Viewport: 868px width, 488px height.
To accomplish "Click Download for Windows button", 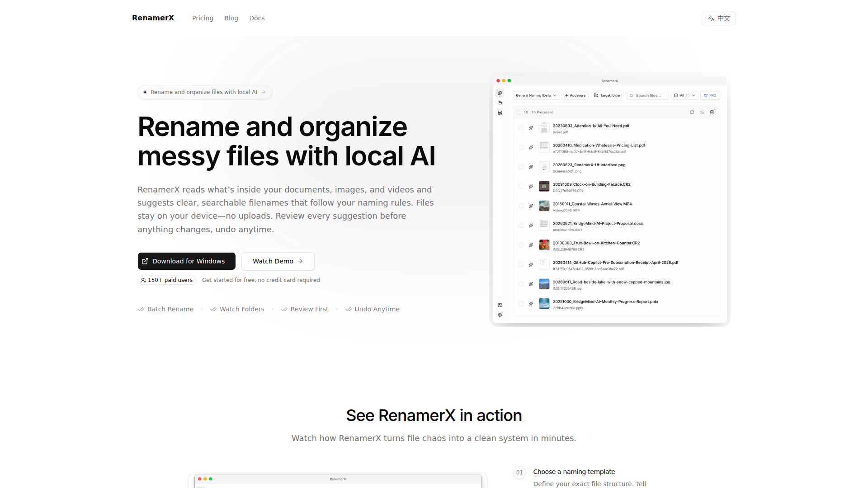I will 186,261.
